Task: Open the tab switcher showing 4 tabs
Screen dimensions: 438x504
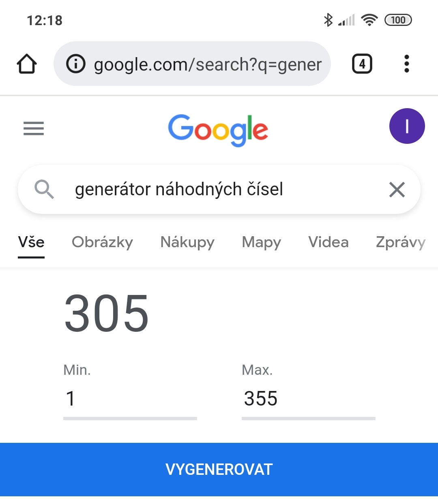Action: [362, 64]
